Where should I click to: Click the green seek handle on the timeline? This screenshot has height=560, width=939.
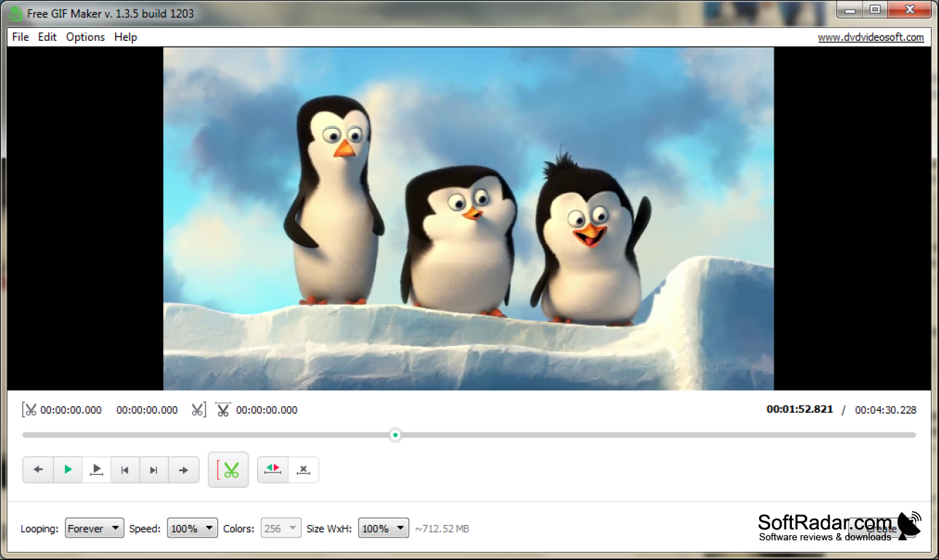pyautogui.click(x=395, y=435)
